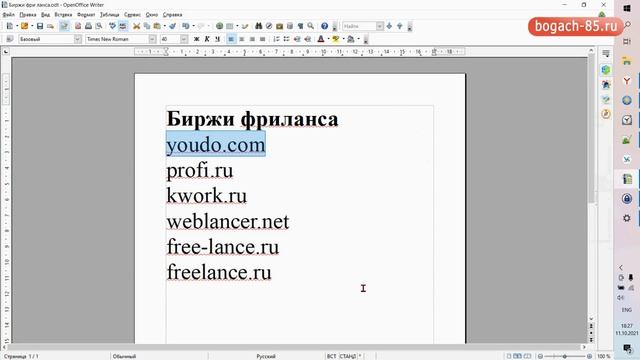Apply paragraph Background Color swatch

pos(351,39)
